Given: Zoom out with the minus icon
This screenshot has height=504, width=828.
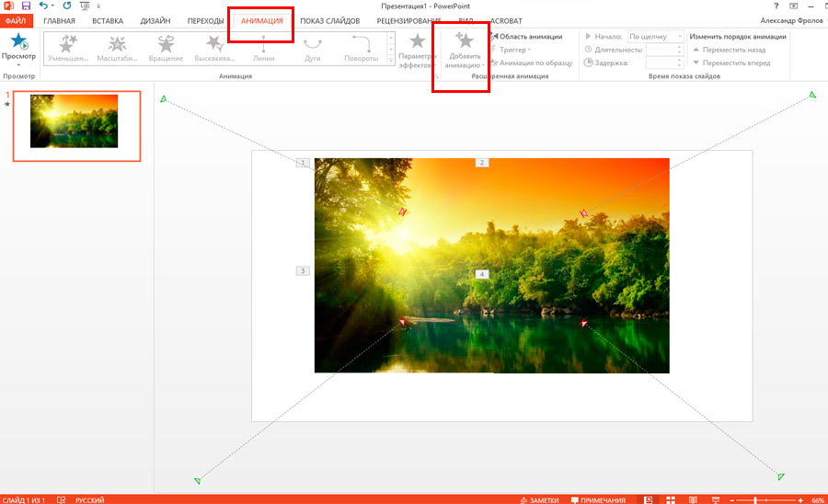Looking at the screenshot, I should 732,500.
